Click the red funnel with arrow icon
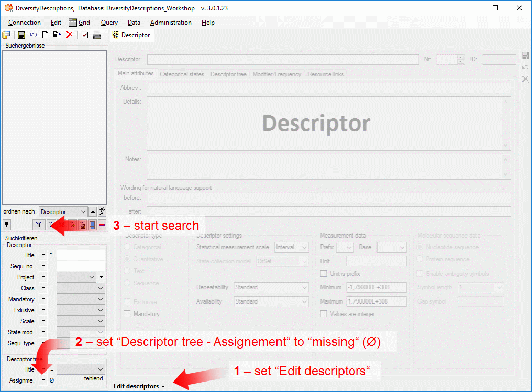The height and width of the screenshot is (392, 532). point(72,225)
